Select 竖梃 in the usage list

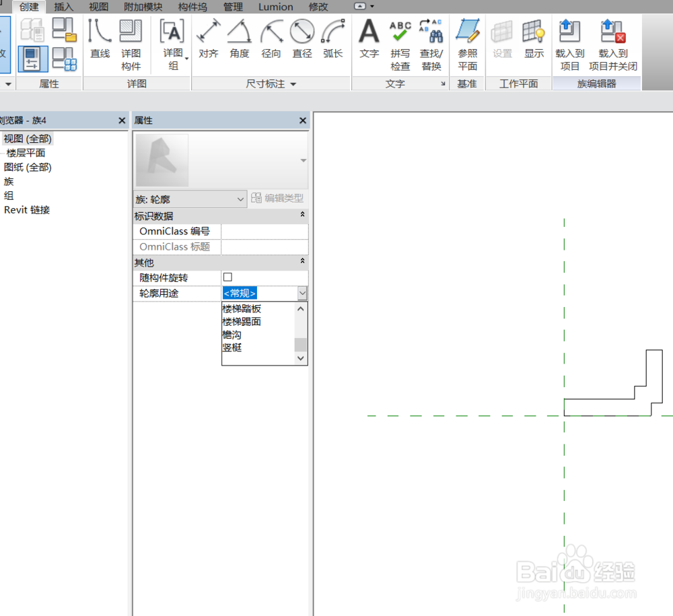pos(232,347)
